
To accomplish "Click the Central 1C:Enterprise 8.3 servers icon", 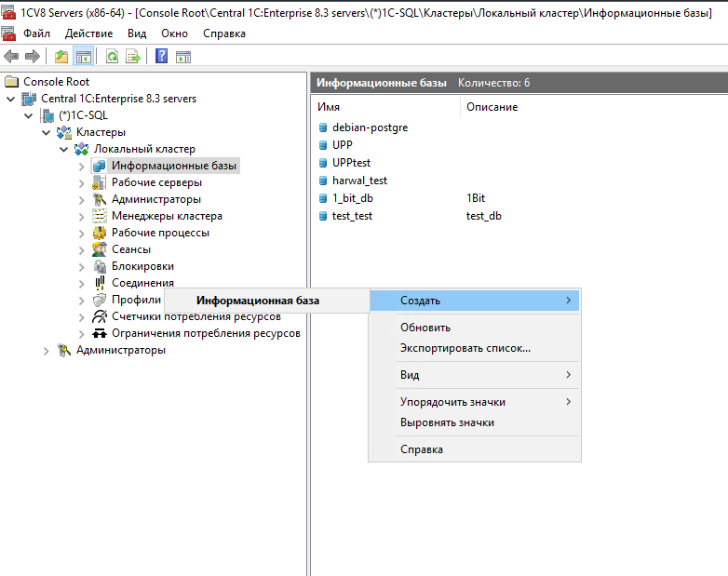I will (x=29, y=99).
